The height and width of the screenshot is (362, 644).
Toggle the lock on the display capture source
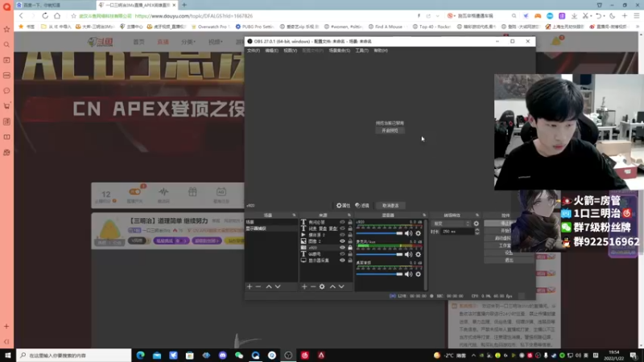(350, 260)
